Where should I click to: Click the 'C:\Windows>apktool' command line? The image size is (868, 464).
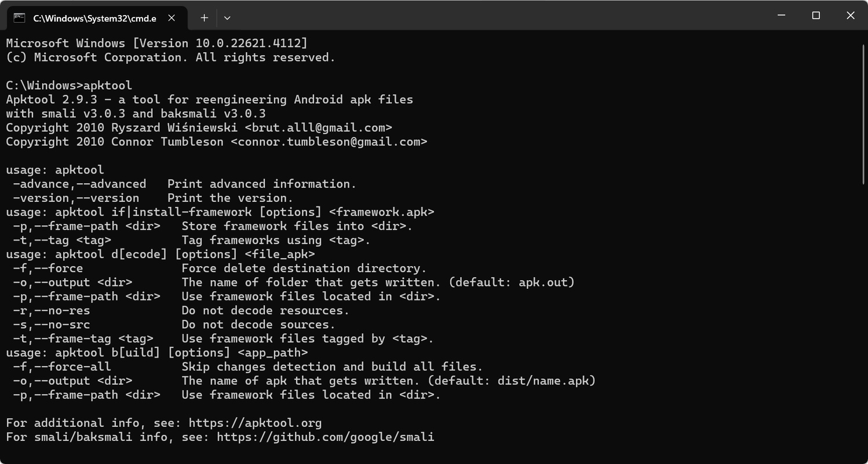69,85
